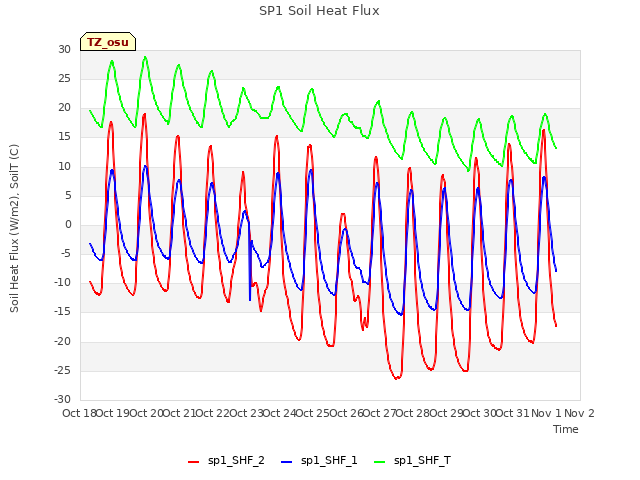Click the -15 y-axis tick label
Viewport: 640px width, 480px height.
coord(62,312)
